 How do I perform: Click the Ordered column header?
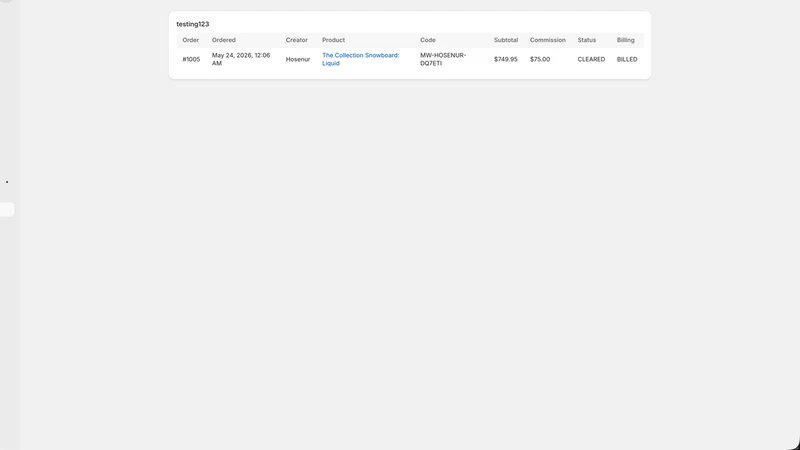pos(223,40)
